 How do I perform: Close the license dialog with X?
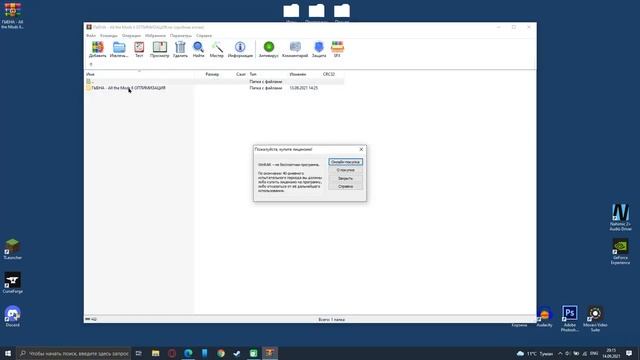click(361, 149)
